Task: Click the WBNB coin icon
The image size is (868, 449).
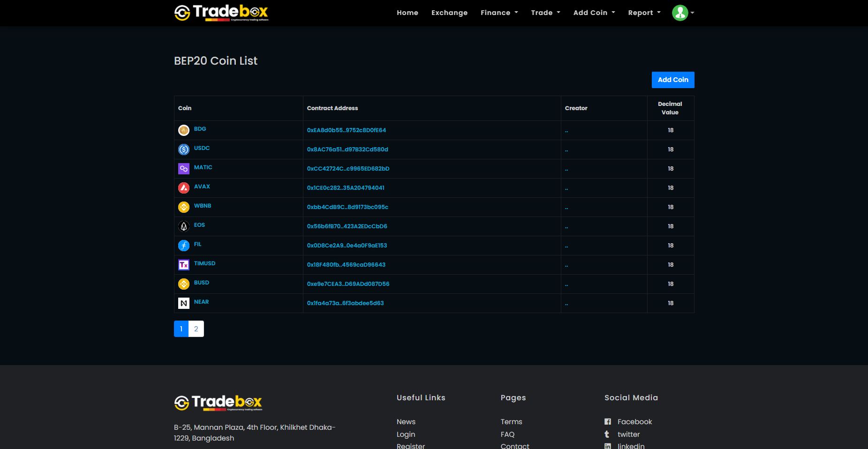Action: coord(184,207)
